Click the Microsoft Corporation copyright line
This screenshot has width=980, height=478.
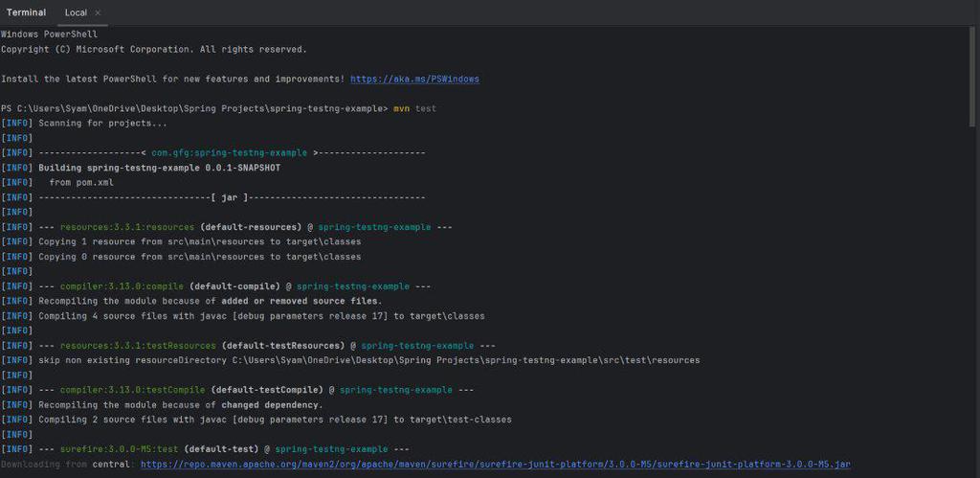154,50
